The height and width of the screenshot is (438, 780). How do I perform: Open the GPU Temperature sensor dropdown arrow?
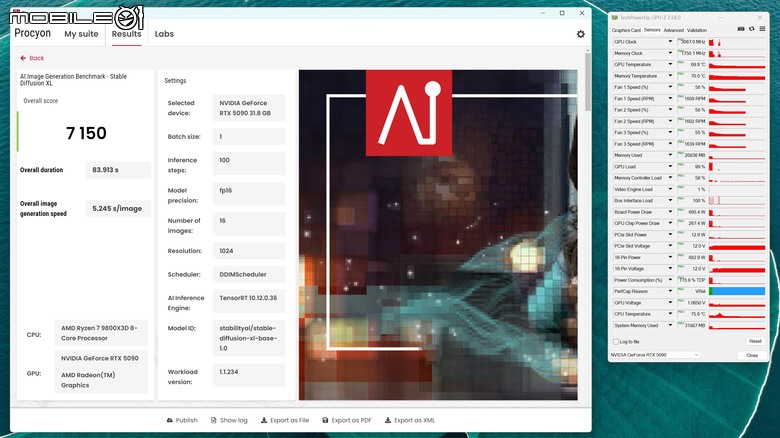coord(670,64)
